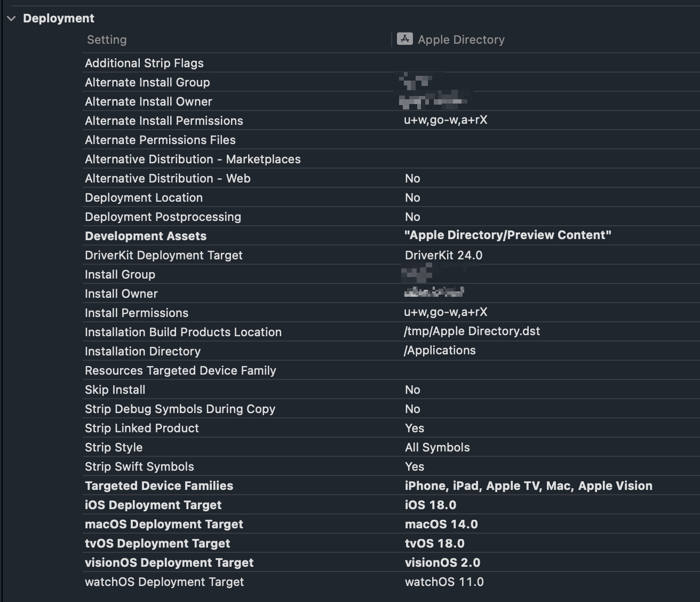The width and height of the screenshot is (700, 602).
Task: Open Strip Linked Product value dropdown
Action: 415,428
